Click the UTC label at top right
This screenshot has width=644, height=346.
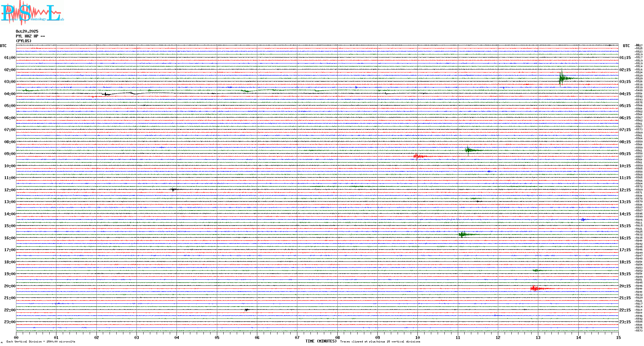[626, 46]
